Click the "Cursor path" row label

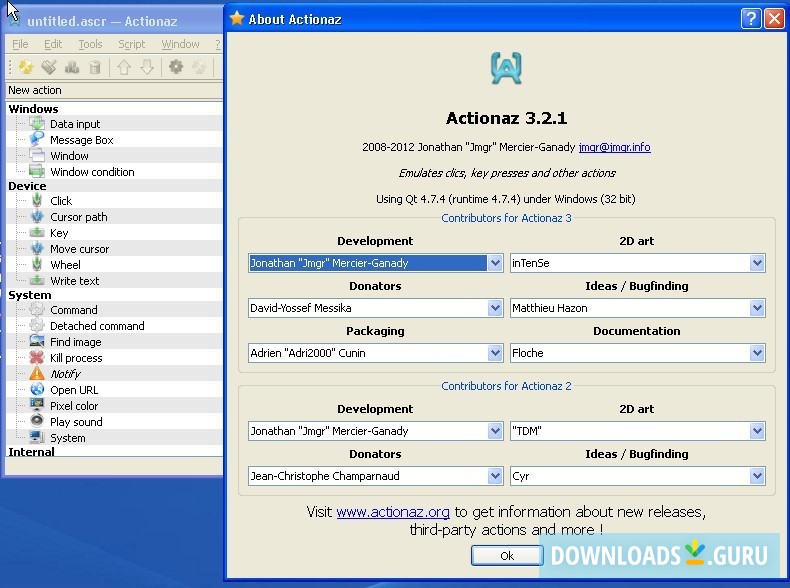tap(79, 217)
